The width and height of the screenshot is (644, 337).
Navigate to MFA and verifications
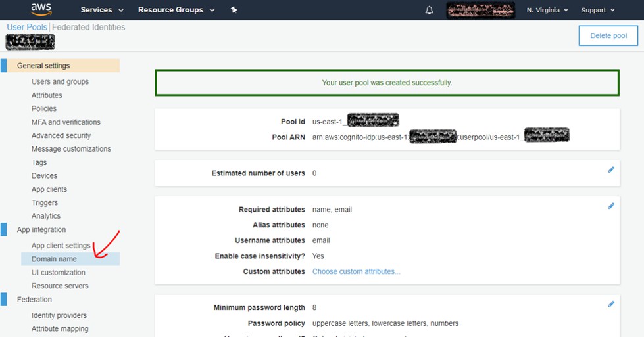[66, 122]
